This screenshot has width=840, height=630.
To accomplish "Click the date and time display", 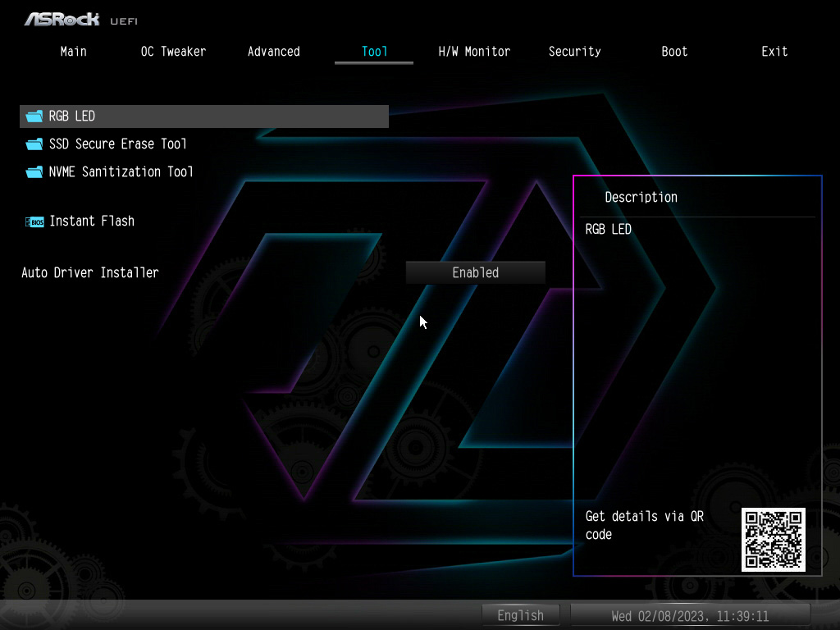I will pyautogui.click(x=690, y=616).
